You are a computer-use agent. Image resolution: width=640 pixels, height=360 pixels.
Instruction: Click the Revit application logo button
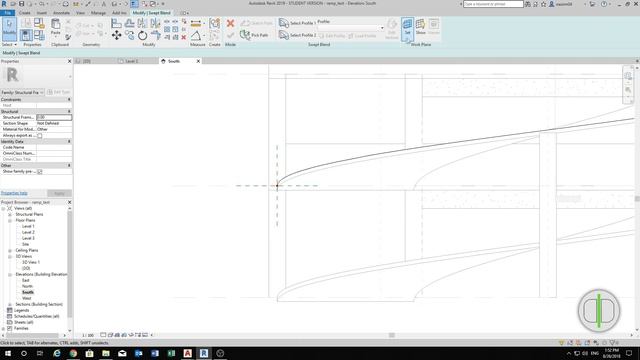tap(4, 4)
